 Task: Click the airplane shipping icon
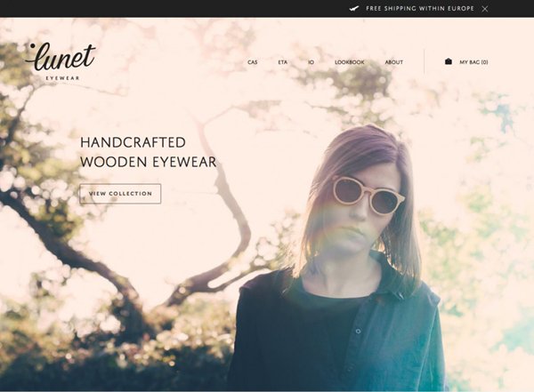(x=354, y=9)
